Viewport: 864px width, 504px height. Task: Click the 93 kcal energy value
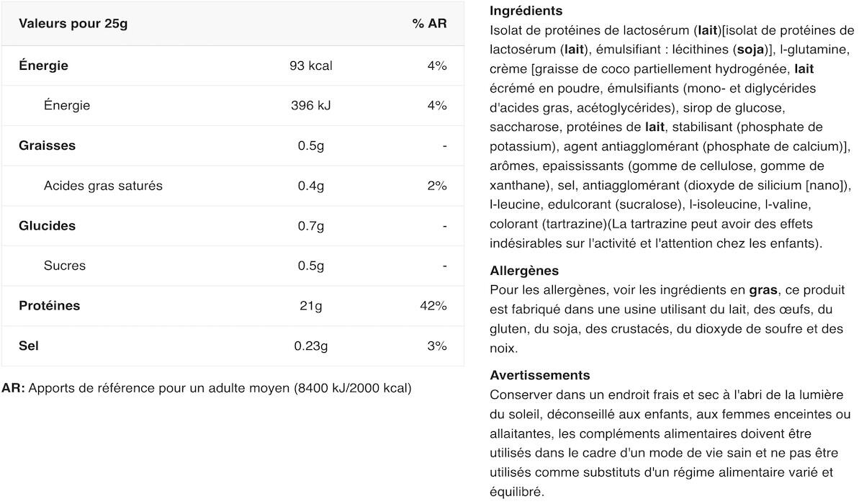pos(311,66)
